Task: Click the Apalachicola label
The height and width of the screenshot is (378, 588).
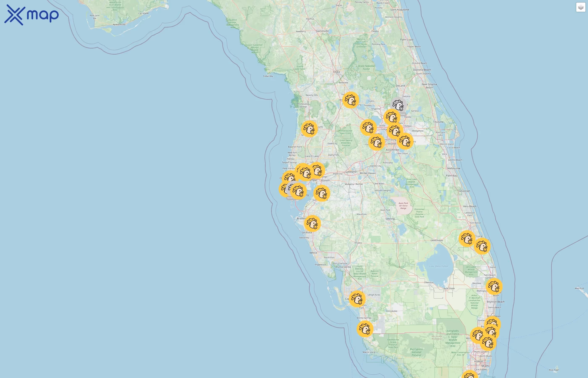Action: click(x=119, y=25)
